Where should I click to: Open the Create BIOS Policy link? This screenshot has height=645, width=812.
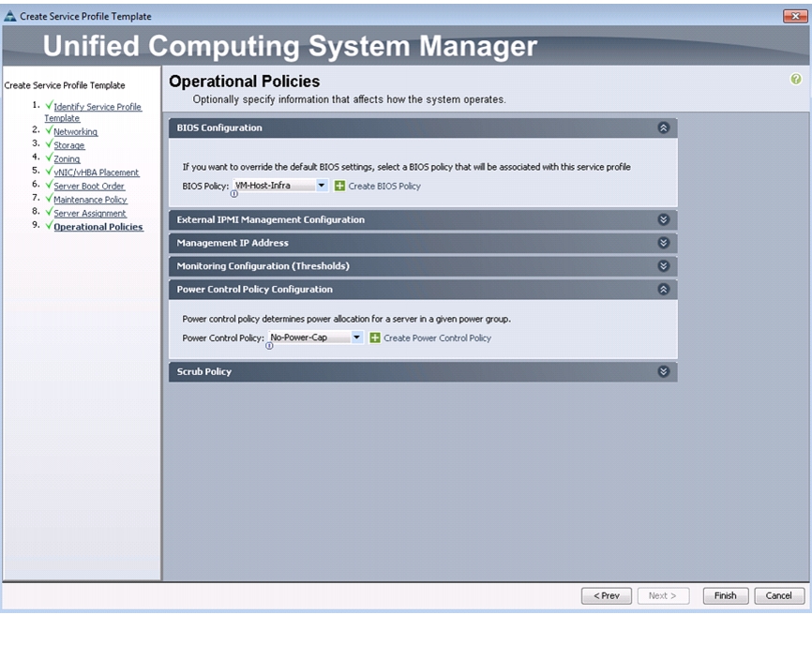click(x=384, y=187)
